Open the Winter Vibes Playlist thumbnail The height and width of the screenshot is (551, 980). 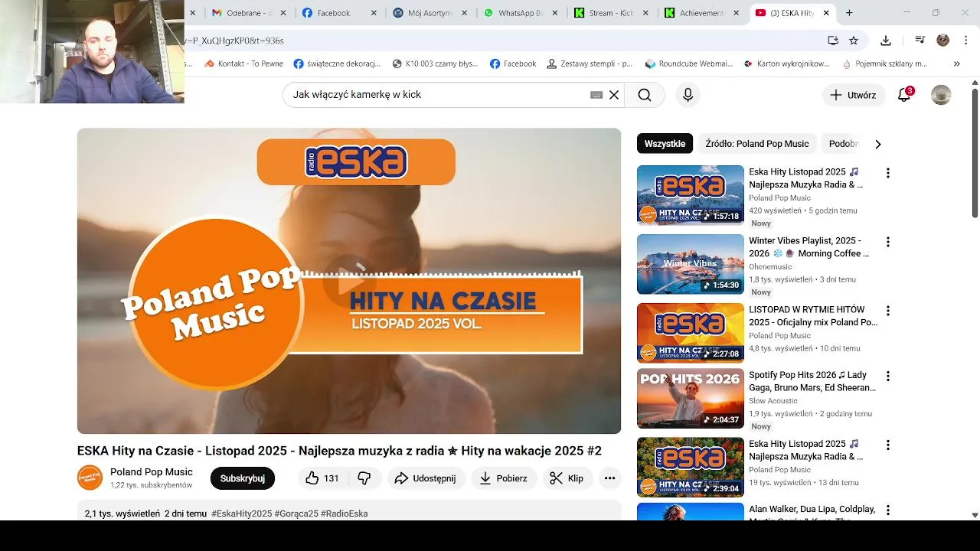click(691, 264)
